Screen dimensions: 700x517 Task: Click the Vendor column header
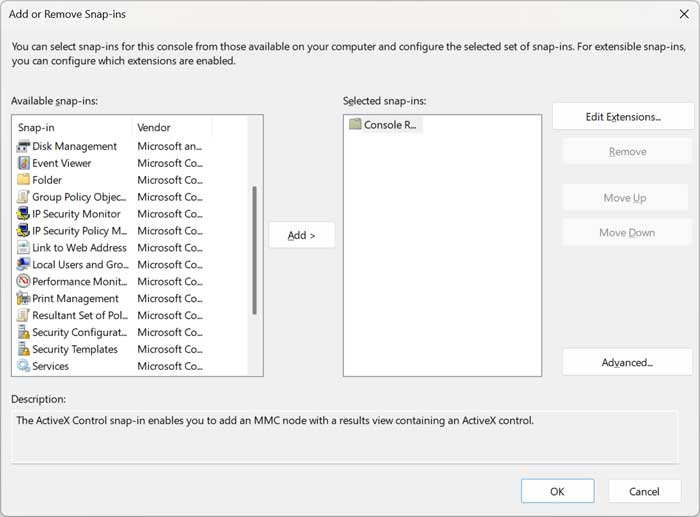tap(172, 127)
